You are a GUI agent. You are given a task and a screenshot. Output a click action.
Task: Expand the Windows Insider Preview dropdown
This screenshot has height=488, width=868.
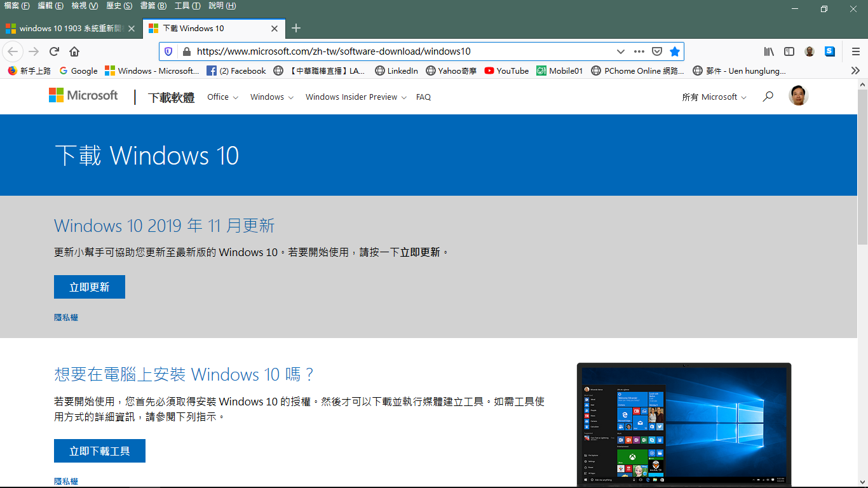click(356, 97)
